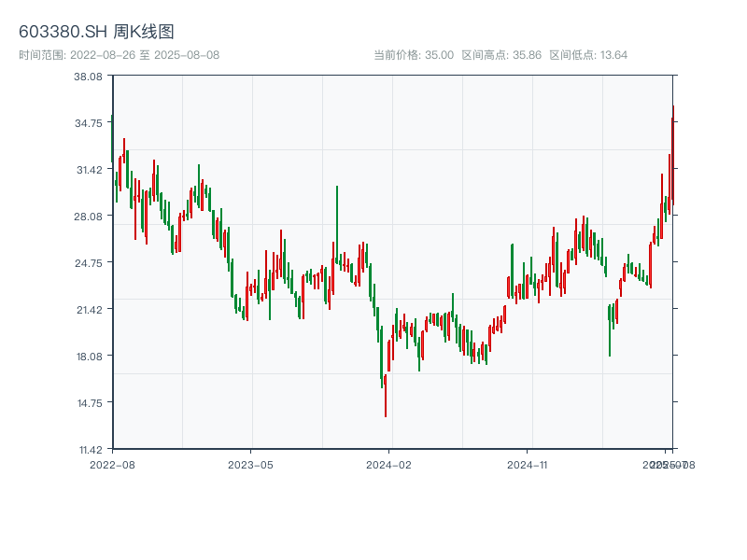Click the 2024-11 x-axis date label
Viewport: 747px width, 560px height.
pos(528,464)
